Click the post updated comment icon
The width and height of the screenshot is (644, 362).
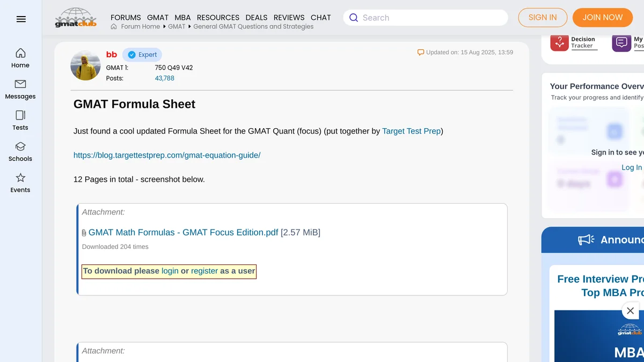421,53
